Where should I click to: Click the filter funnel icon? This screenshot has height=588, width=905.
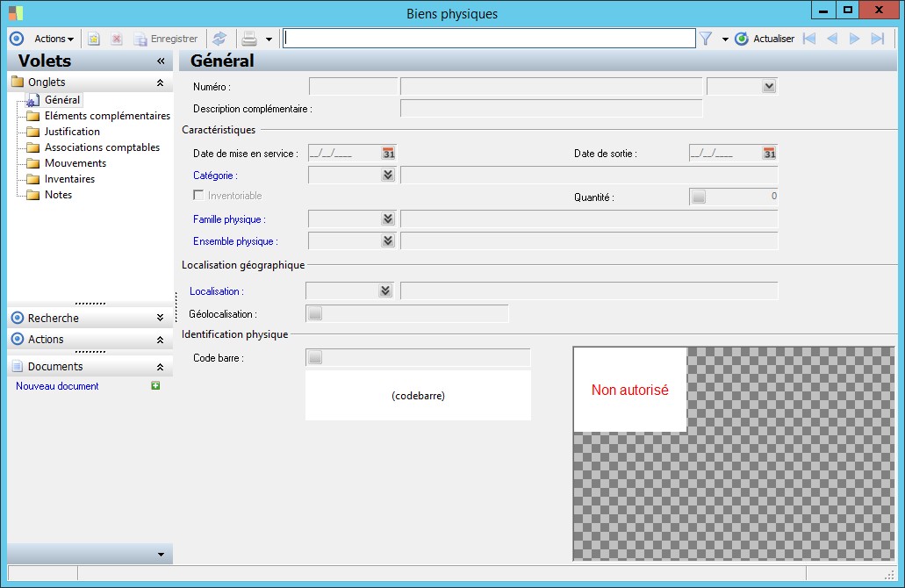click(705, 39)
